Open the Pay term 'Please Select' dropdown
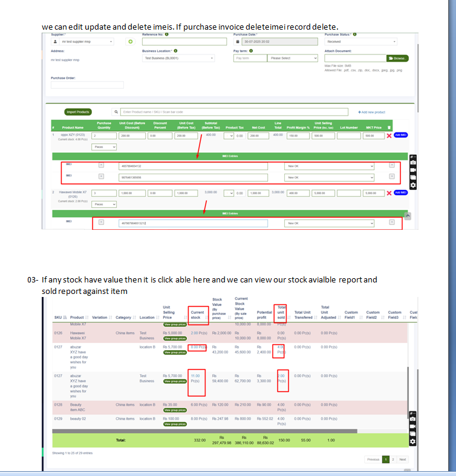Screen dimensions: 456x476 (293, 58)
